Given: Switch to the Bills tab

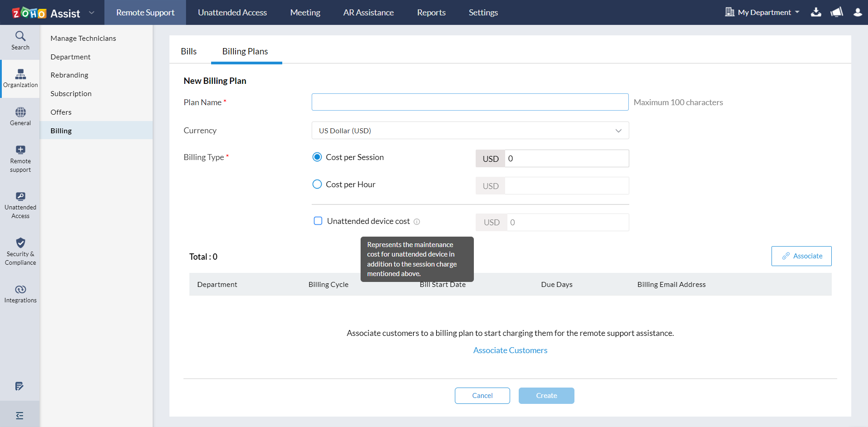Looking at the screenshot, I should (188, 51).
